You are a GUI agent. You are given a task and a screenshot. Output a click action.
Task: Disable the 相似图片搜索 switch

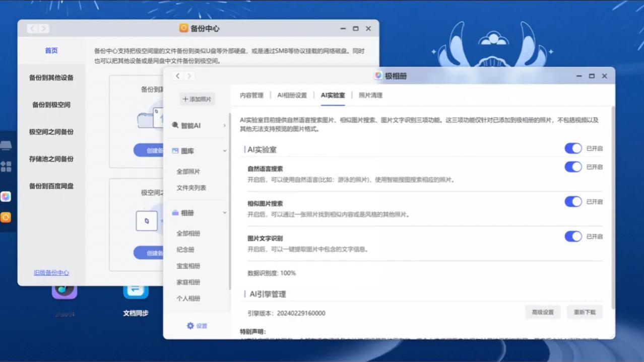[573, 201]
